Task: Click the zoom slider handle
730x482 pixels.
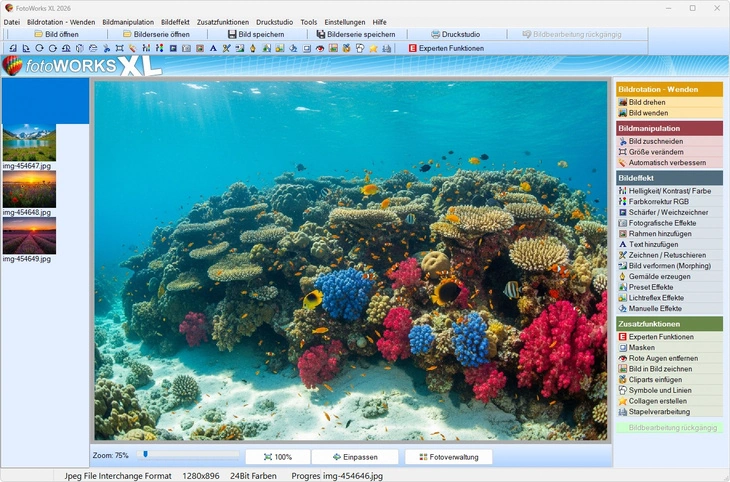Action: click(x=146, y=455)
